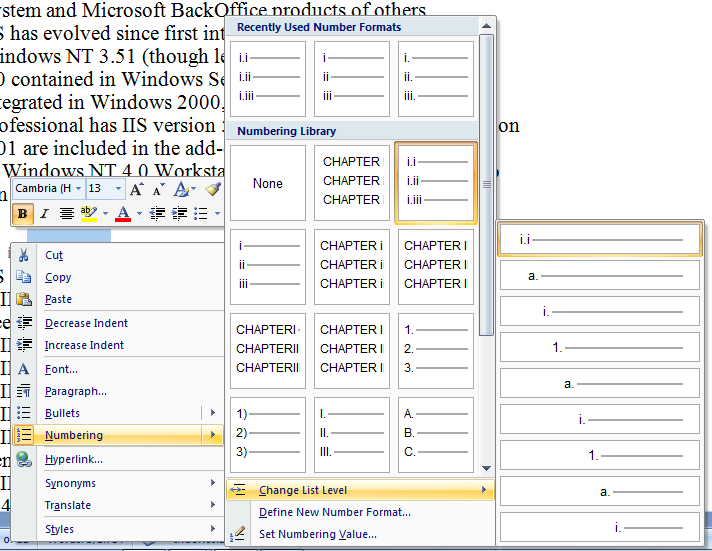Viewport: 712px width, 551px height.
Task: Choose the fourth list level '1.'
Action: point(599,347)
